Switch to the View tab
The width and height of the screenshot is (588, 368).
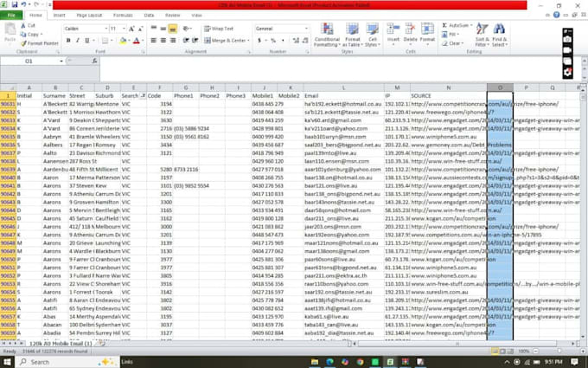[x=196, y=15]
